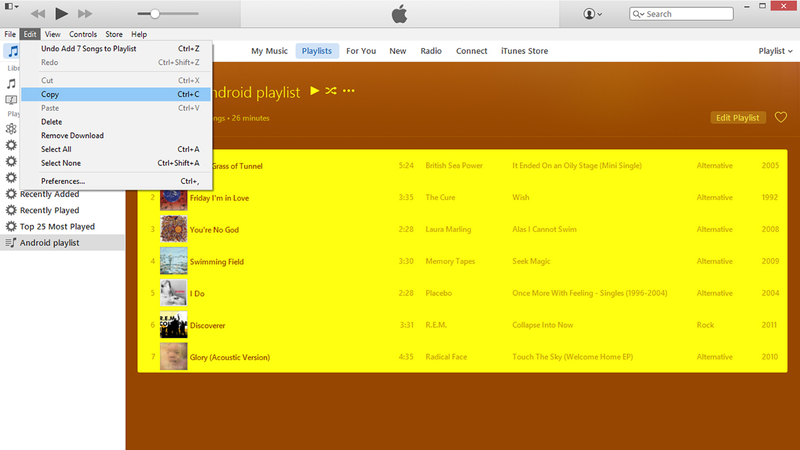
Task: Open the iTunes Store tab
Action: tap(524, 51)
